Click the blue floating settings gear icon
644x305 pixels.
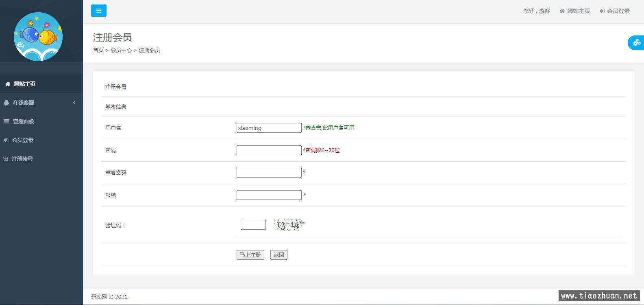pos(636,42)
